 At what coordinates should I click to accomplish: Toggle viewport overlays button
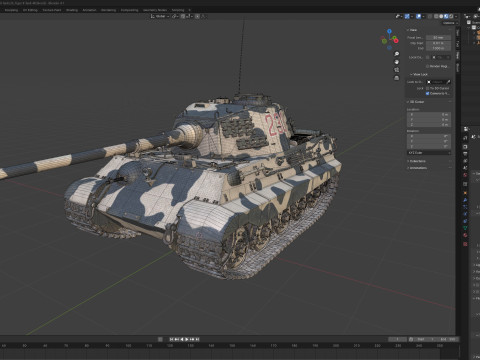click(x=419, y=16)
